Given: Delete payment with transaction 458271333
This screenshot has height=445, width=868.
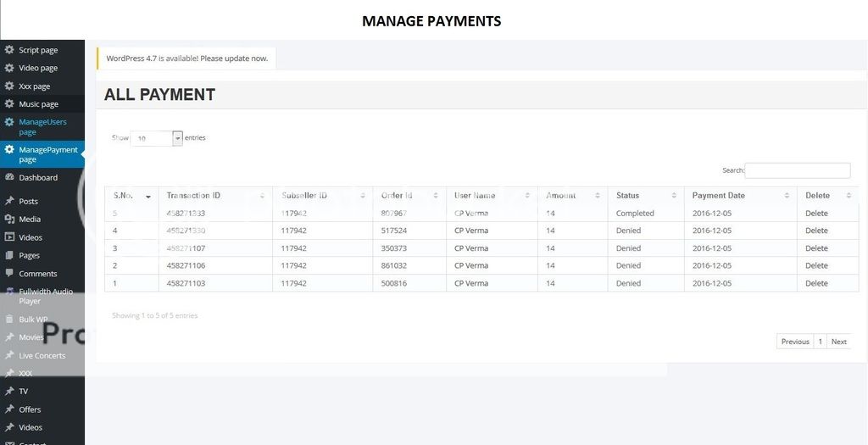Looking at the screenshot, I should [816, 213].
